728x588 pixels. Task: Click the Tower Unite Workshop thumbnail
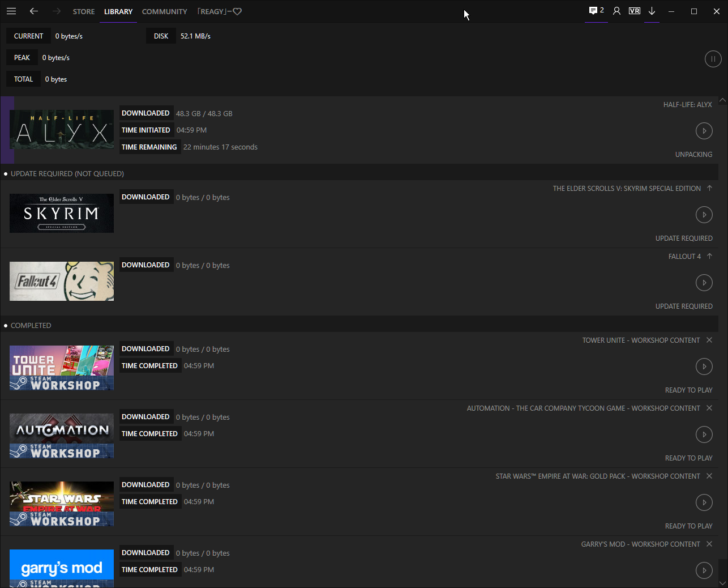(x=62, y=368)
